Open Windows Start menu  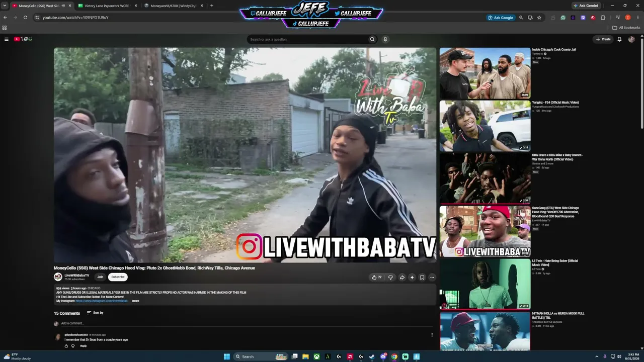point(227,357)
